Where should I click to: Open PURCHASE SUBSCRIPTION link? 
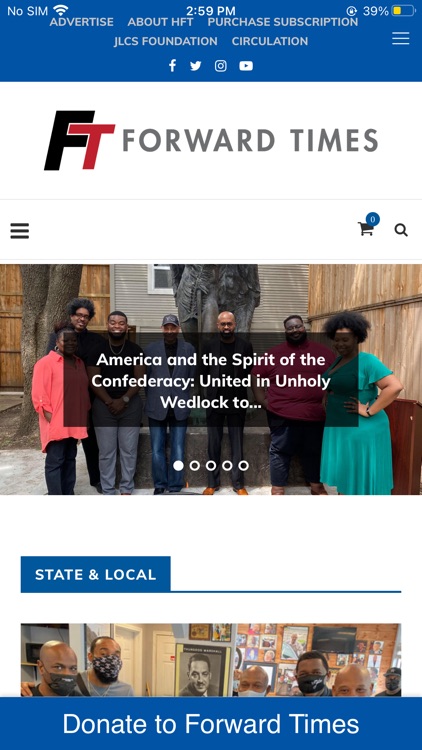[283, 22]
